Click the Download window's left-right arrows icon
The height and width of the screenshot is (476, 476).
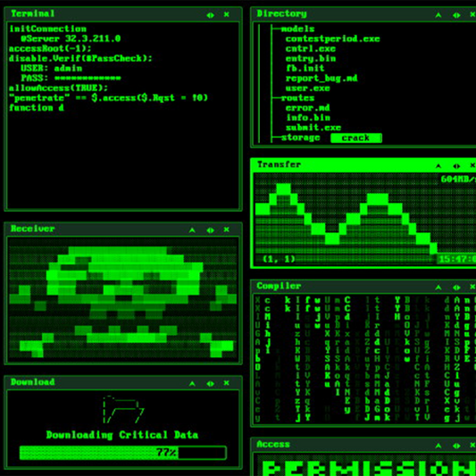pyautogui.click(x=210, y=383)
